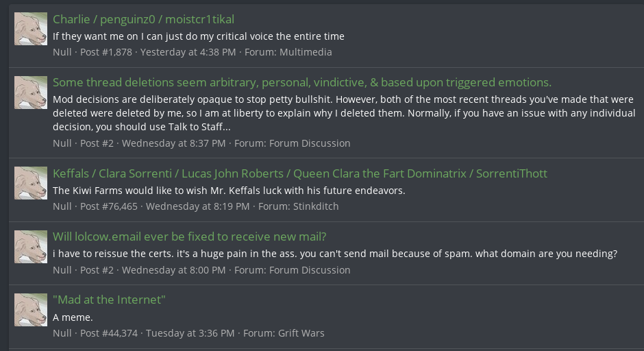The height and width of the screenshot is (351, 644).
Task: Click Null username under the penguinz0 post
Action: tap(62, 52)
